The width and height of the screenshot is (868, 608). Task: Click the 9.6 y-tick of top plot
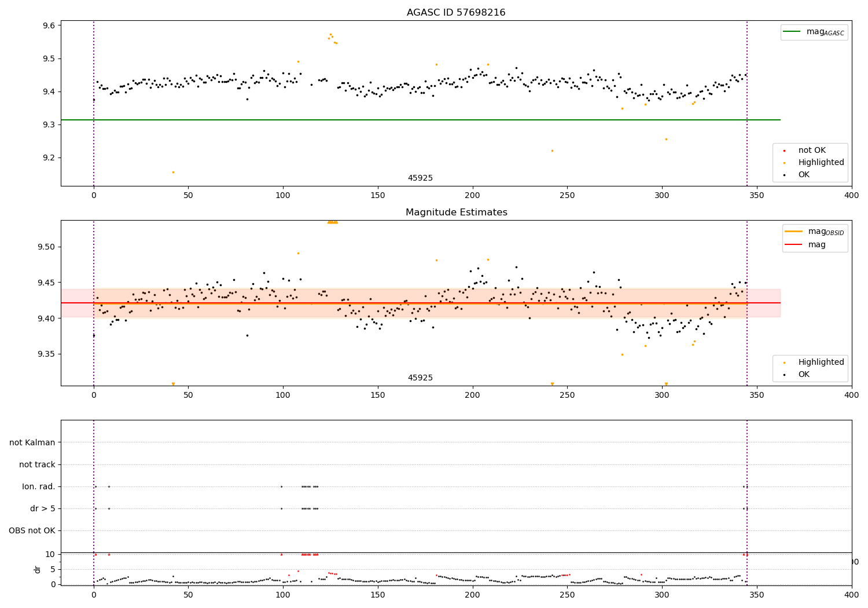click(x=49, y=25)
